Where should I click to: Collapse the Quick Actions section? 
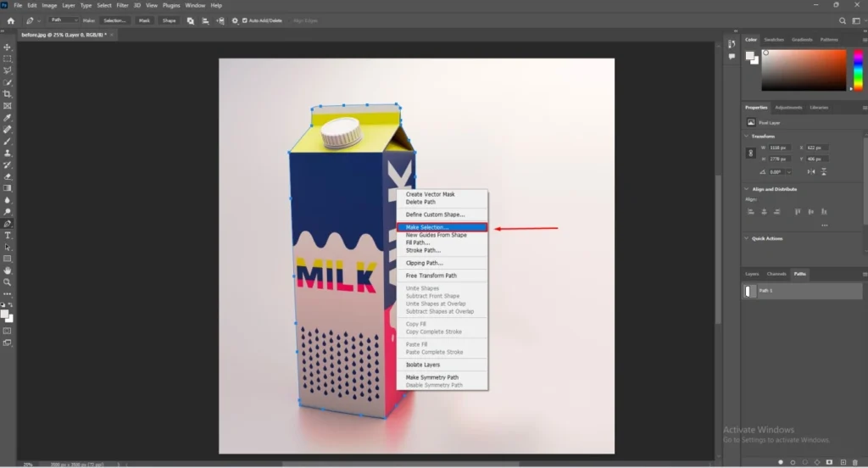pyautogui.click(x=746, y=238)
